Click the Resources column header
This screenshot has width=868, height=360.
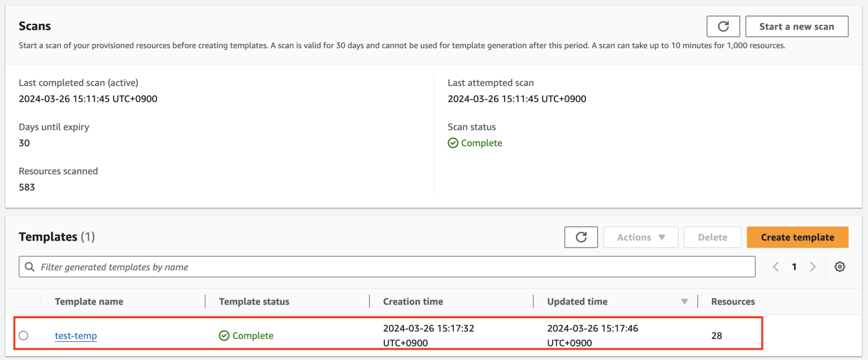pos(732,301)
